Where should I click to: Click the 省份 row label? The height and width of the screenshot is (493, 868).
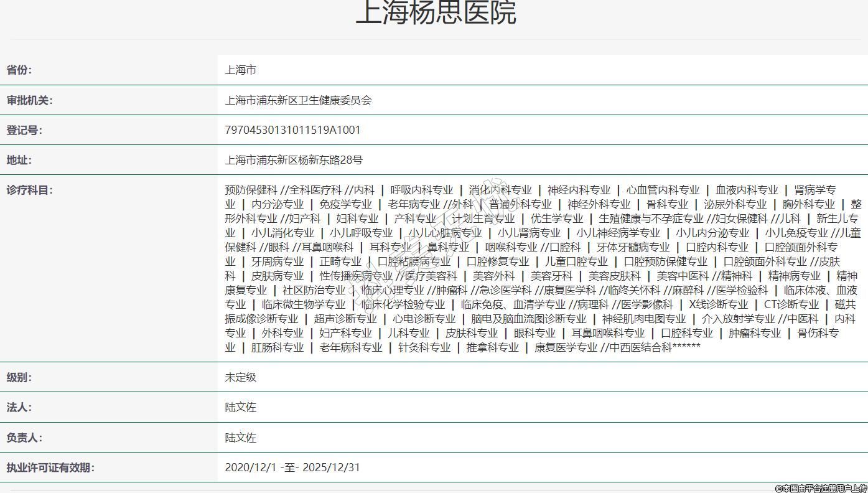point(19,70)
